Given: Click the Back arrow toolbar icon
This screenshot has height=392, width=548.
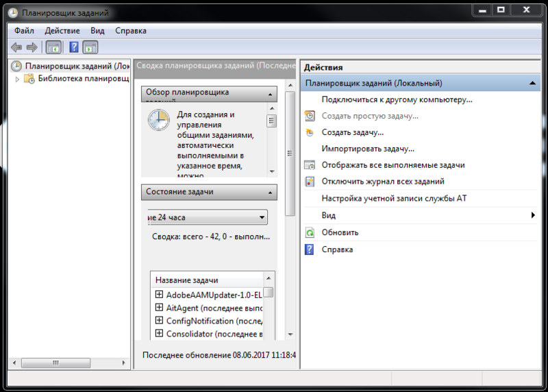Looking at the screenshot, I should pyautogui.click(x=16, y=47).
